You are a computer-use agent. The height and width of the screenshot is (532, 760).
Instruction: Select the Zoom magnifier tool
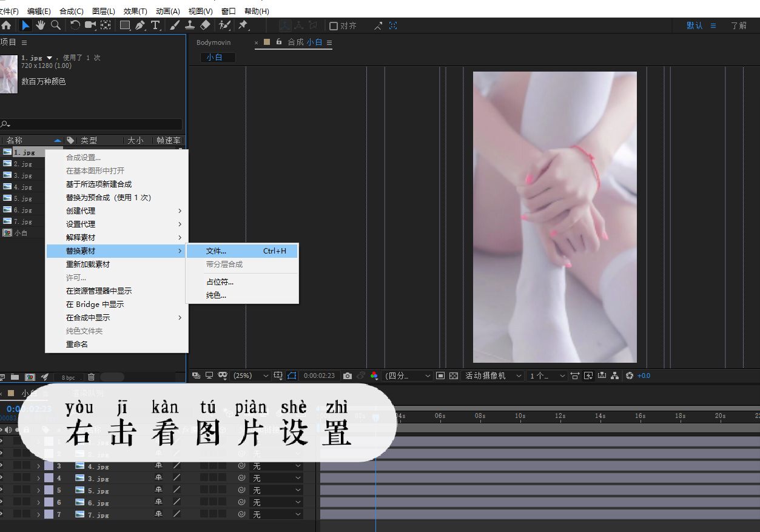pyautogui.click(x=56, y=25)
